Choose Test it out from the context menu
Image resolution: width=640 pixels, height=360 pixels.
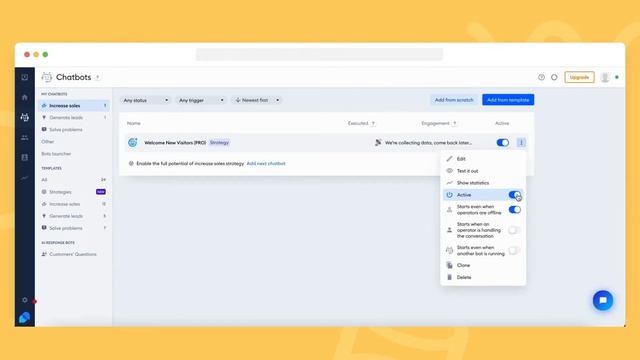(483, 171)
